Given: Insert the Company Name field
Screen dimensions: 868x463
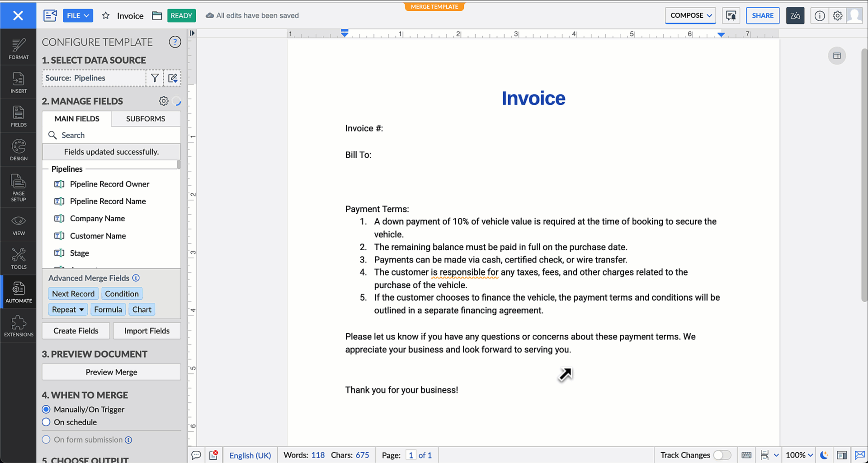Looking at the screenshot, I should 98,219.
